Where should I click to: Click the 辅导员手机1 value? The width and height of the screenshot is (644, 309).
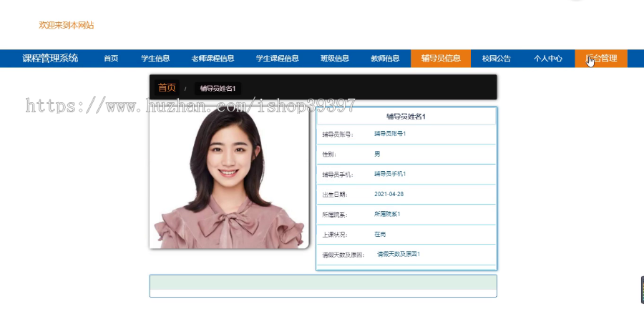390,174
